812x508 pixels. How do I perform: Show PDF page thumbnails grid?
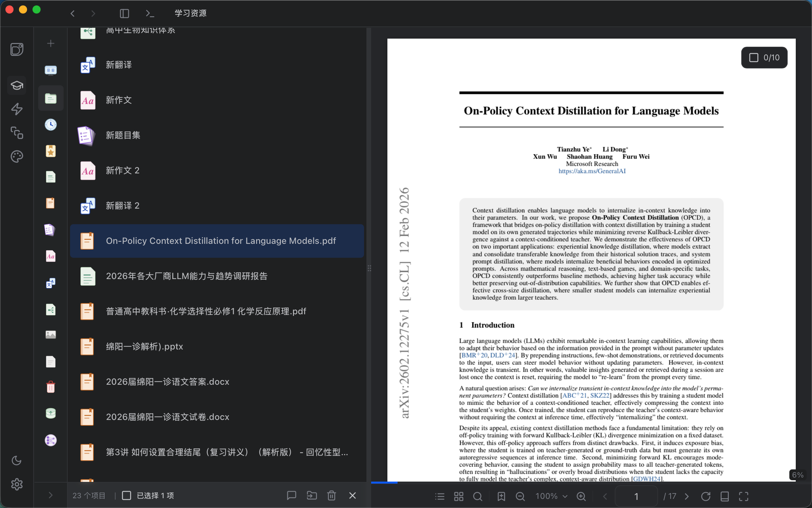[x=458, y=496]
